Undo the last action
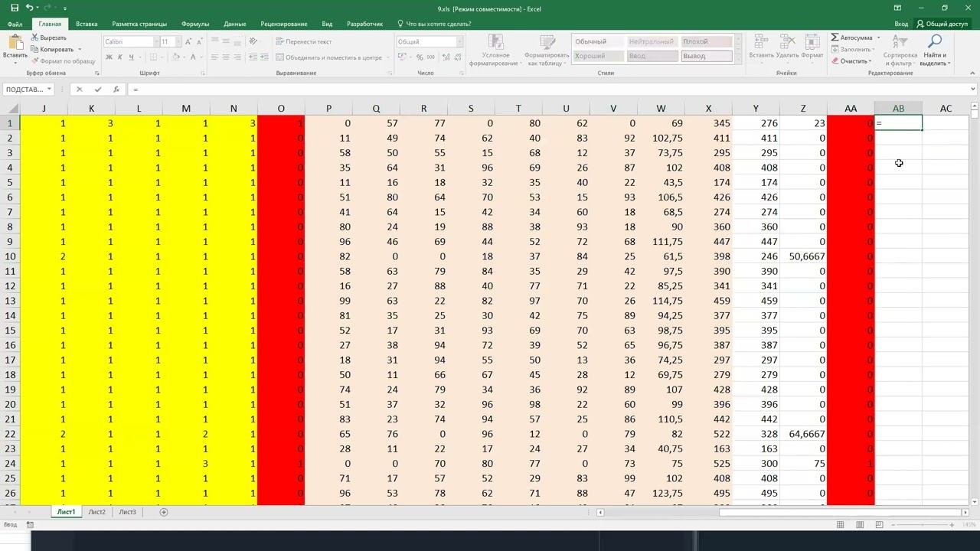 point(29,8)
